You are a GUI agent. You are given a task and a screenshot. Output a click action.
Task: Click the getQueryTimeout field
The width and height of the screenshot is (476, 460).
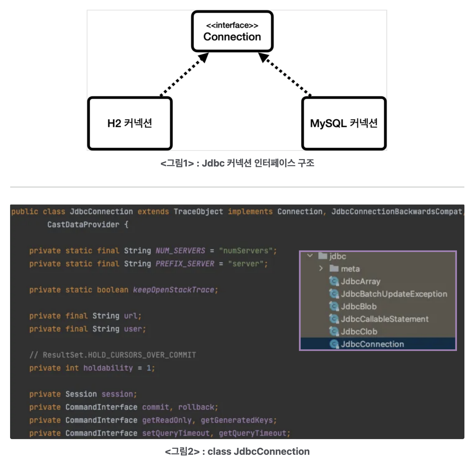coord(253,433)
